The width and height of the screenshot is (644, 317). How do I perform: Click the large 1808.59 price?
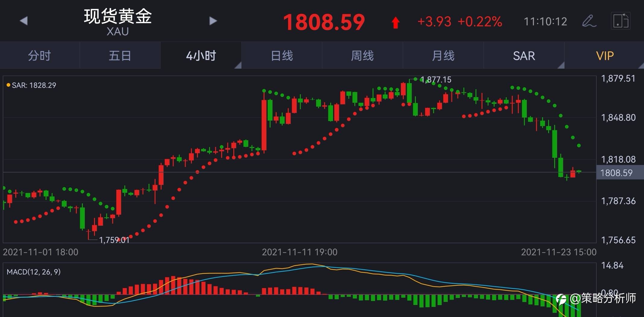(324, 22)
